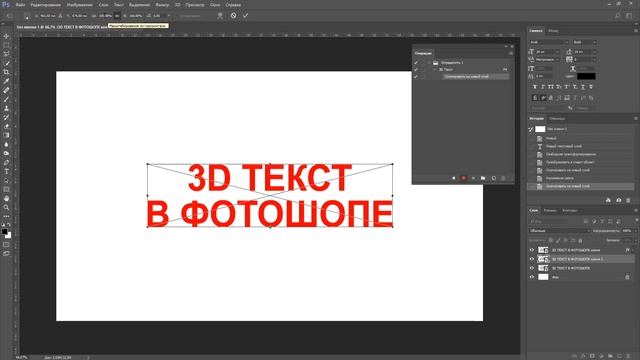The image size is (640, 360).
Task: Play the selected action
Action: click(473, 178)
